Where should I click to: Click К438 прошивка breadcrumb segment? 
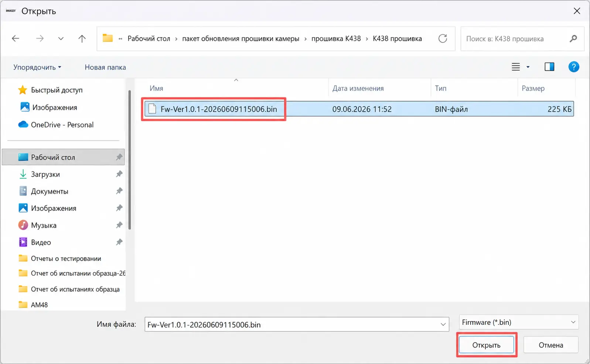[x=397, y=38]
